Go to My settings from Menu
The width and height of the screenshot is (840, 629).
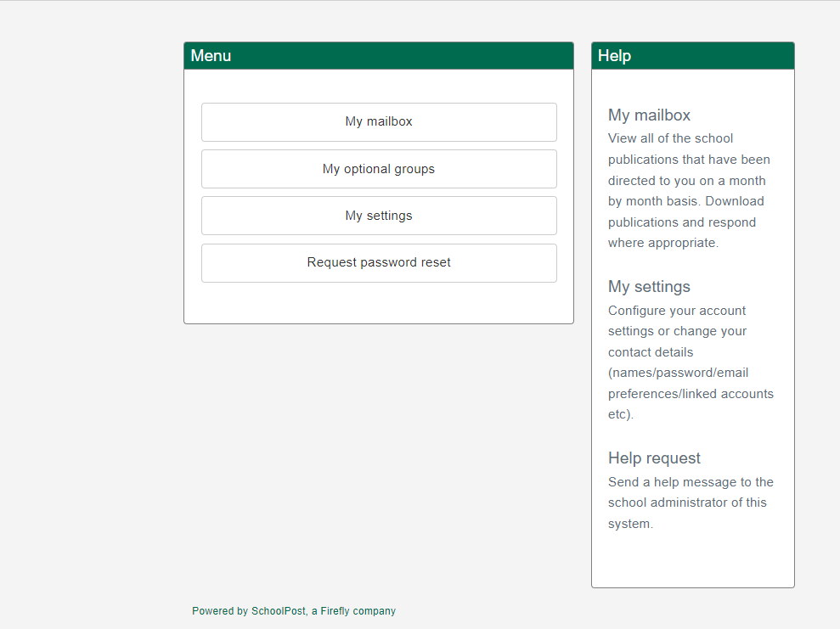(379, 216)
